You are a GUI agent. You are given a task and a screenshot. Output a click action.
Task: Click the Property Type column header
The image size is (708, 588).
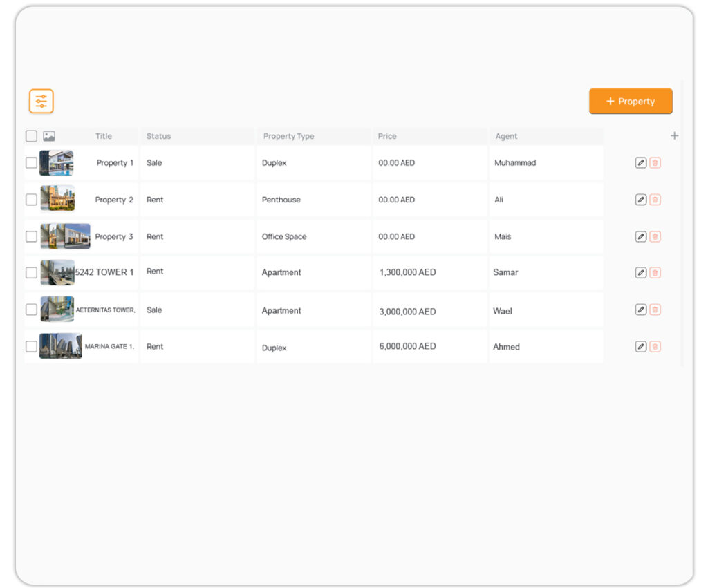tap(288, 136)
